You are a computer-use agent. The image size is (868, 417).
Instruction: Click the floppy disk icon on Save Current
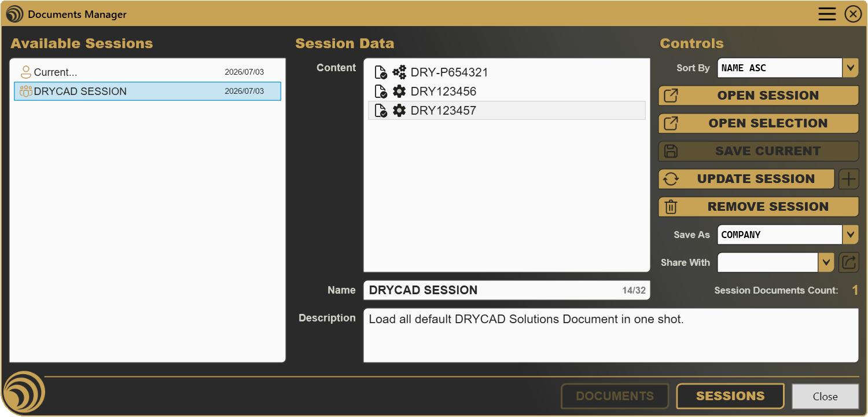671,151
